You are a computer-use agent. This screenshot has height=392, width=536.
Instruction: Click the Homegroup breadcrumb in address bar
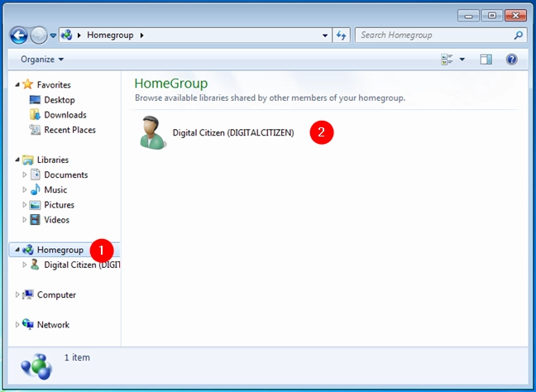tap(110, 35)
